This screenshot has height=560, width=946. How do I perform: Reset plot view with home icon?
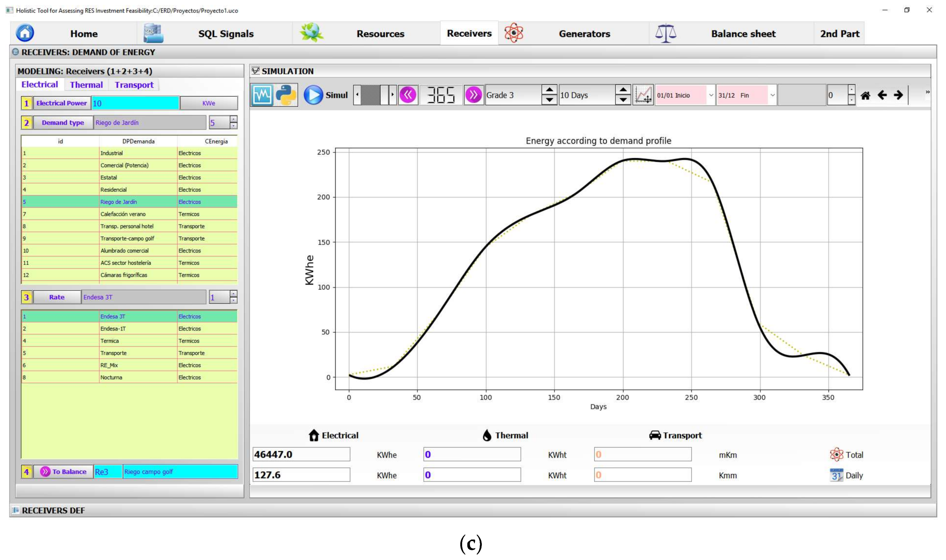point(865,95)
